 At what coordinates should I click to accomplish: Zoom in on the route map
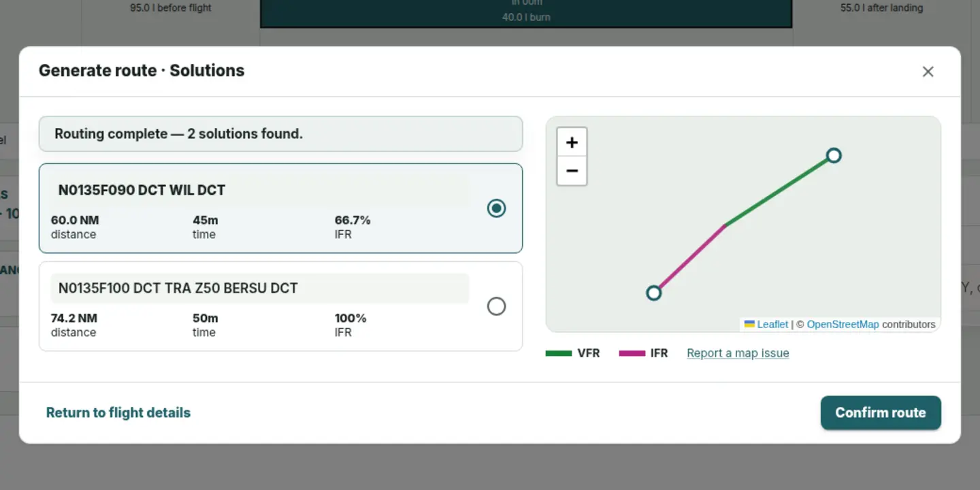(x=572, y=142)
